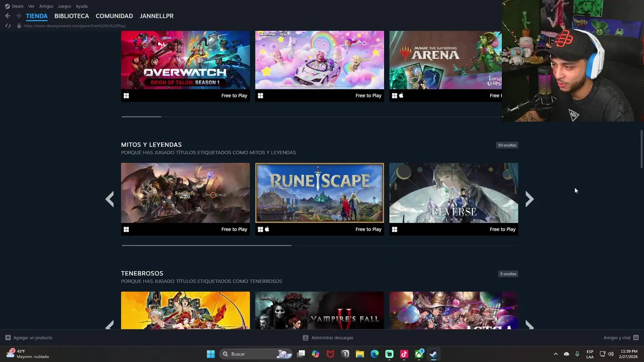Open Microsoft Edge from the taskbar

[x=374, y=354]
